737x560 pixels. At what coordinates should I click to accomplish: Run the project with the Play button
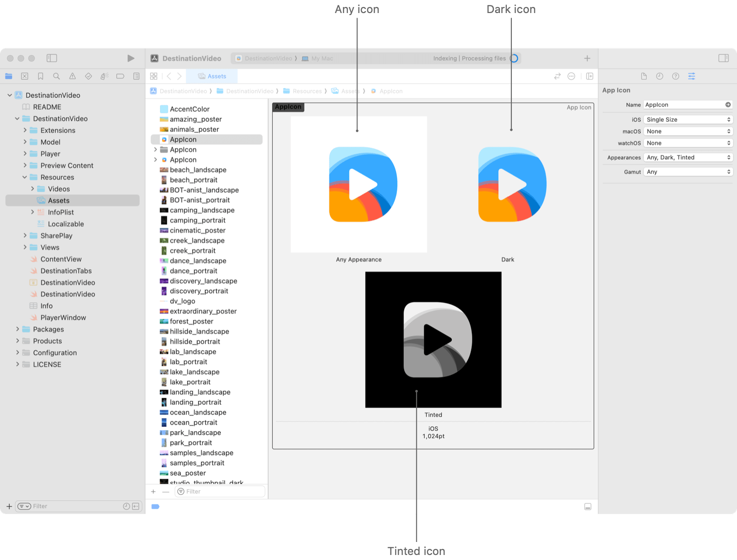pos(131,58)
